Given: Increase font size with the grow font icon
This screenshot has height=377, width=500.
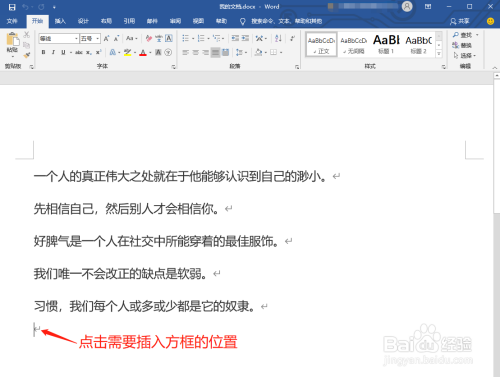Looking at the screenshot, I should (106, 39).
